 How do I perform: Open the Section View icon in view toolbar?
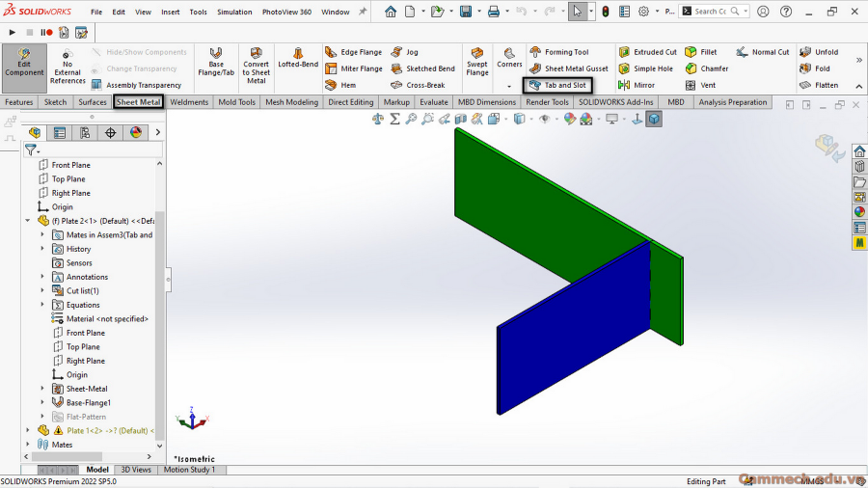[461, 119]
